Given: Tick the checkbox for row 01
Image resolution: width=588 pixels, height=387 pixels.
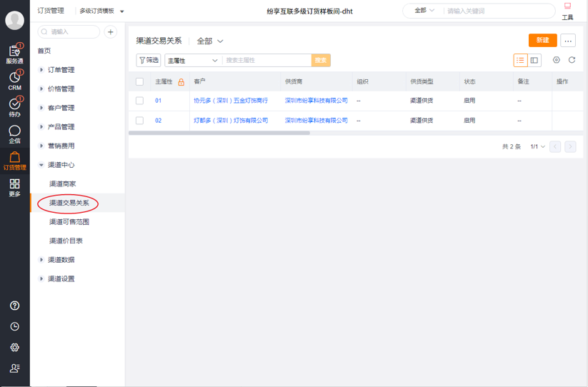Looking at the screenshot, I should tap(140, 101).
